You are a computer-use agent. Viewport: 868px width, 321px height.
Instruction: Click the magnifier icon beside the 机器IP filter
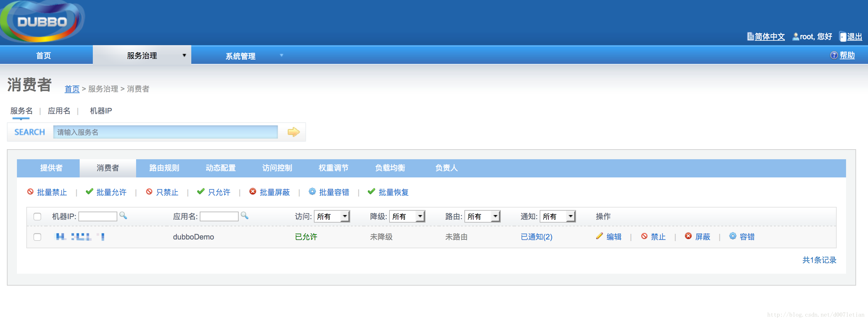tap(123, 216)
